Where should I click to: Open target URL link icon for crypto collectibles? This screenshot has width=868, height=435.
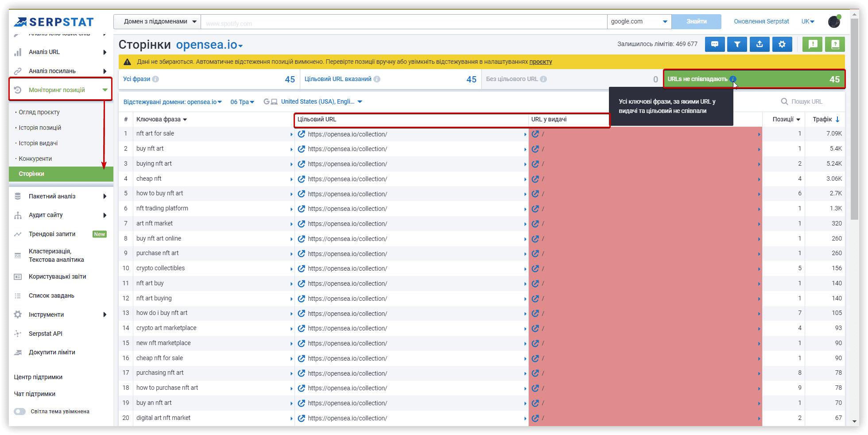pos(302,268)
